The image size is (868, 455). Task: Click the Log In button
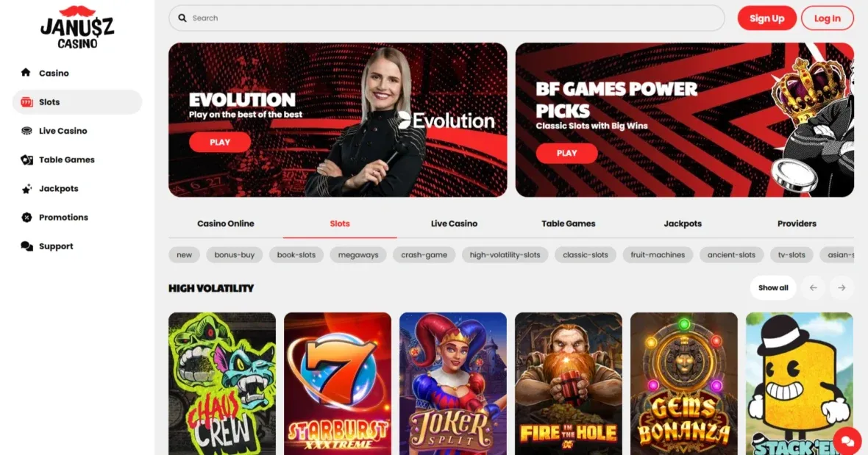click(x=827, y=18)
